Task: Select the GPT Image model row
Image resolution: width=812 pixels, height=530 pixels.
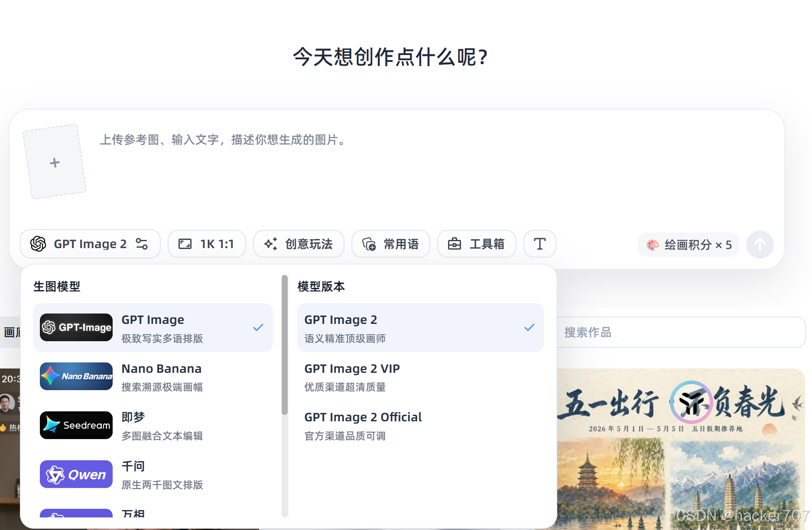Action: click(x=153, y=328)
